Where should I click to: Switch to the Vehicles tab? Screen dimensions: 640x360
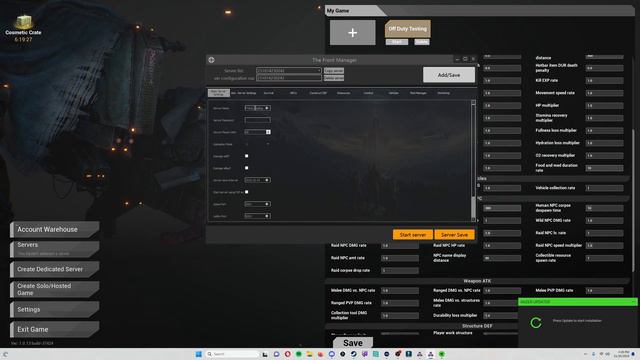(x=393, y=93)
